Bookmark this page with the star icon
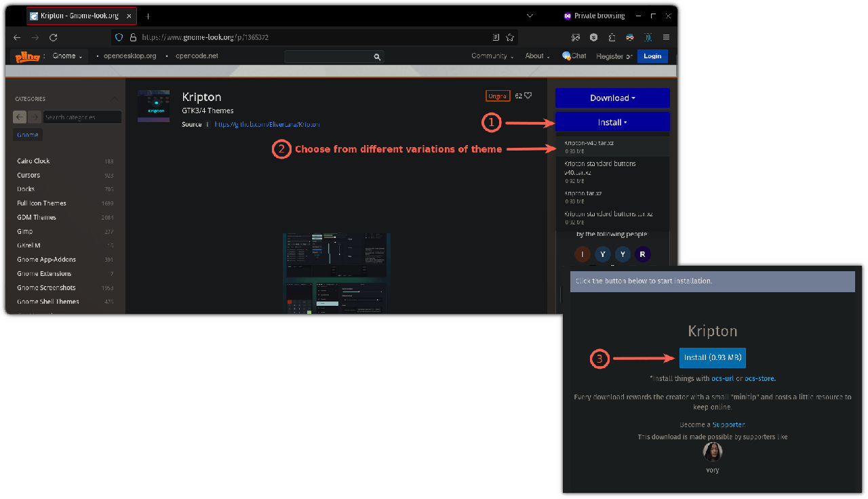The width and height of the screenshot is (868, 499). tap(510, 37)
